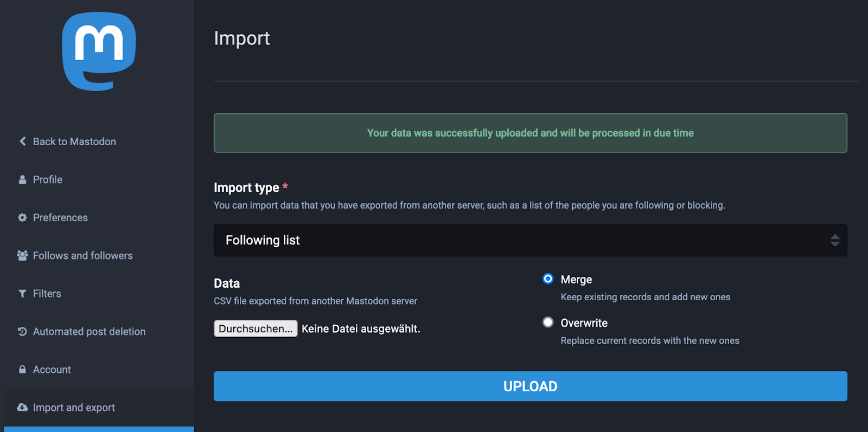Viewport: 868px width, 432px height.
Task: Click the back chevron beside Back to Mastodon
Action: pos(23,141)
